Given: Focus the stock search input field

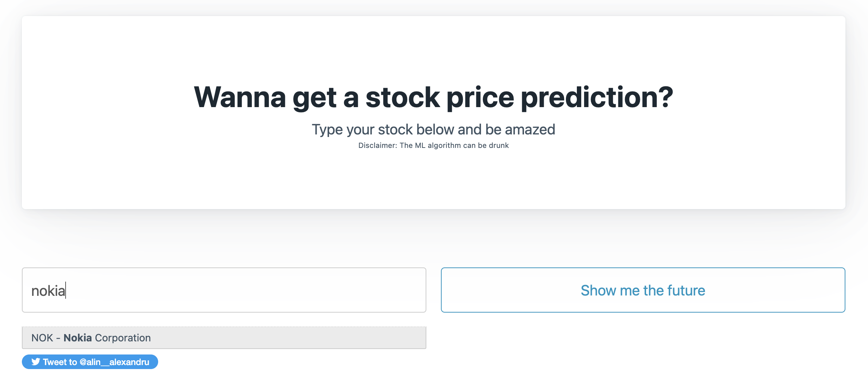Looking at the screenshot, I should [224, 290].
